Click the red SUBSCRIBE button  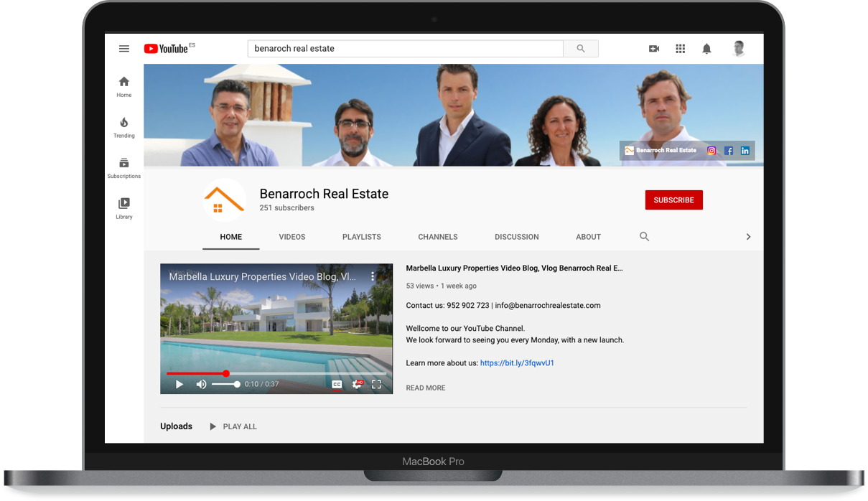674,200
